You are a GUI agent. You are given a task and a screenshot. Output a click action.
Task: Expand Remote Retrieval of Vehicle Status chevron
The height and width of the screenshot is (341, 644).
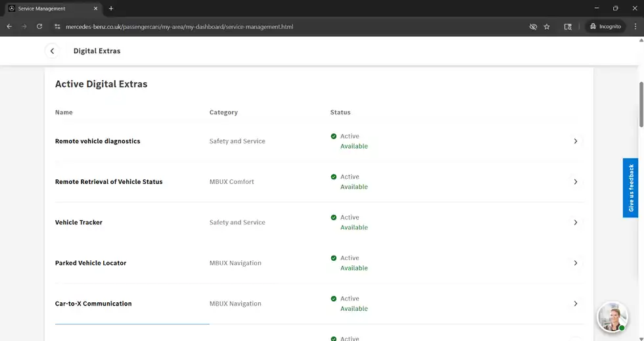click(576, 181)
